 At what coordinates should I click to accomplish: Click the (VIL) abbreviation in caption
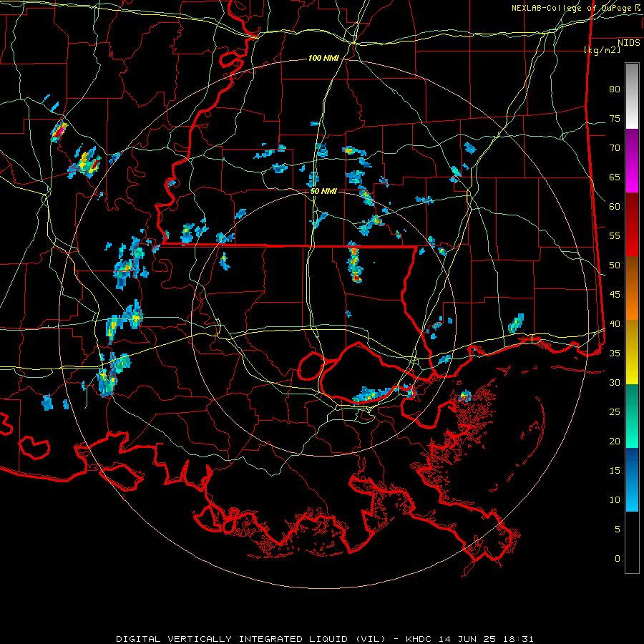pos(371,639)
